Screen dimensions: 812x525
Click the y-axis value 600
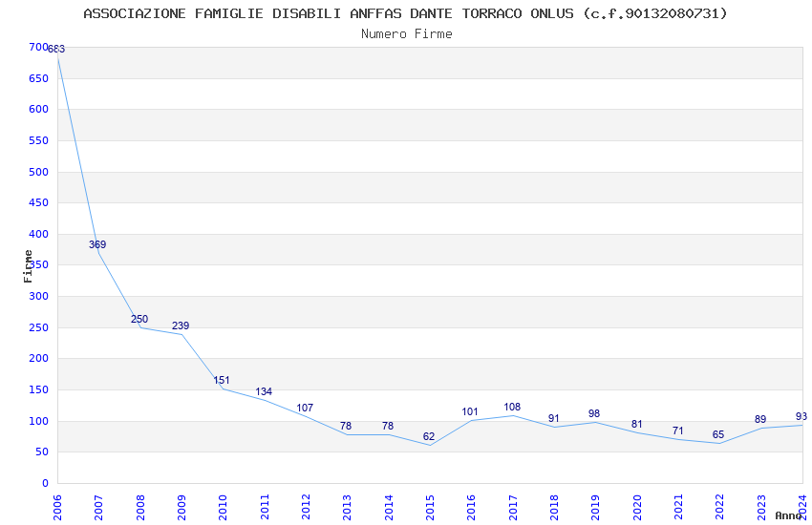(39, 109)
